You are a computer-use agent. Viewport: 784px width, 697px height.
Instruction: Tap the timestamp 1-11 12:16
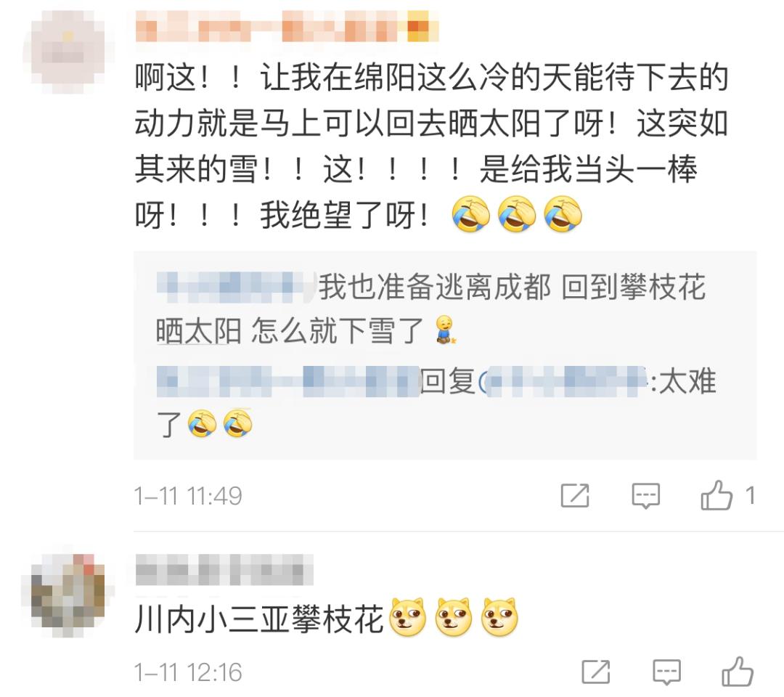pos(188,672)
